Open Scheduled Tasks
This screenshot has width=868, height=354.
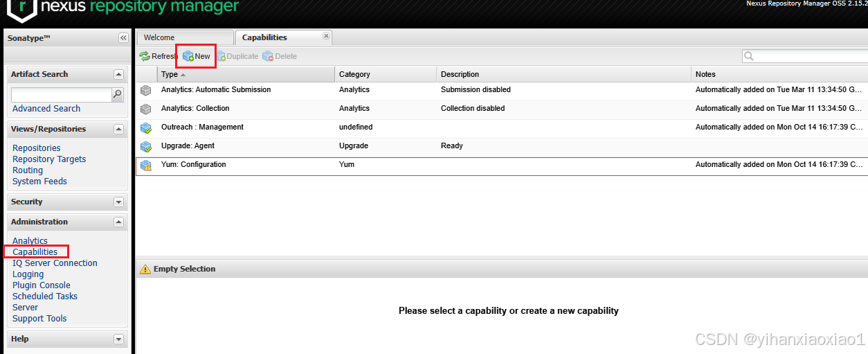(x=45, y=297)
